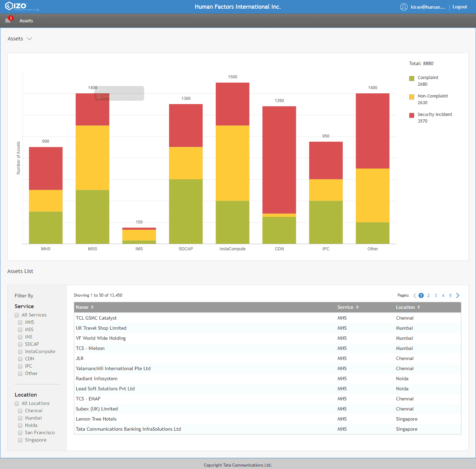Open the JLR asset row

[267, 358]
